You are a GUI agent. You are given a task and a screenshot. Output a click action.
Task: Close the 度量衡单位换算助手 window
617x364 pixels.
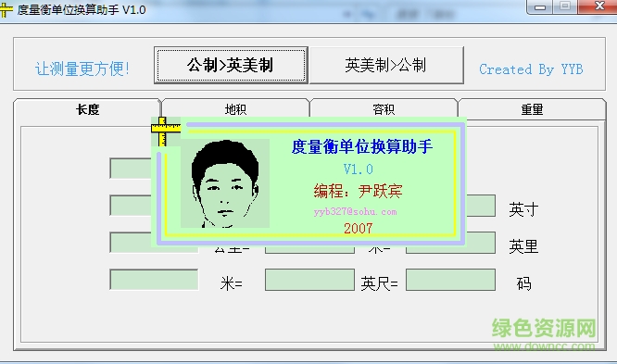point(599,6)
